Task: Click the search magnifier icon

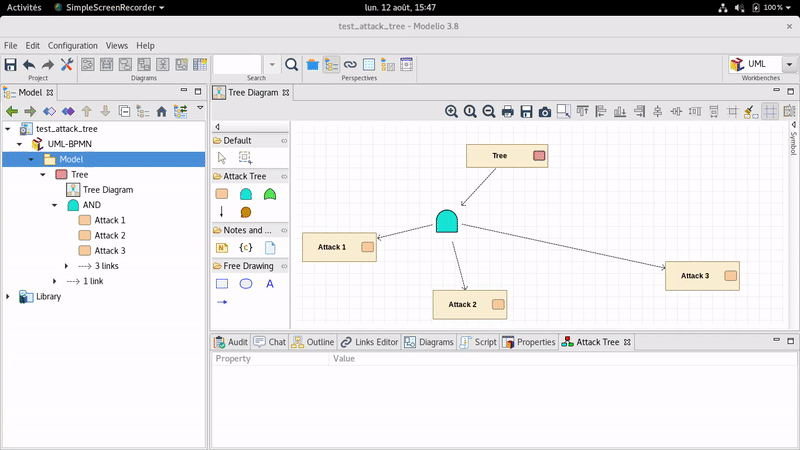Action: tap(291, 65)
